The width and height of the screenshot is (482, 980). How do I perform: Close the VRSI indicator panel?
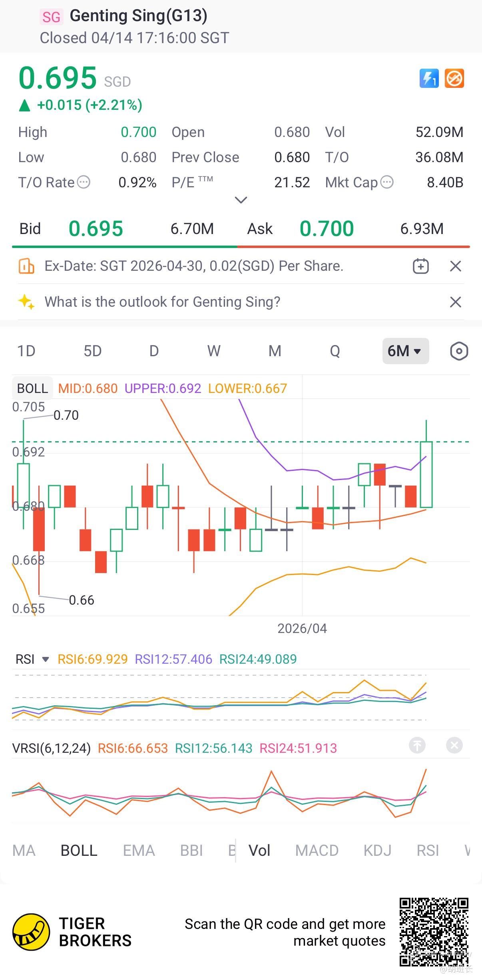point(454,745)
